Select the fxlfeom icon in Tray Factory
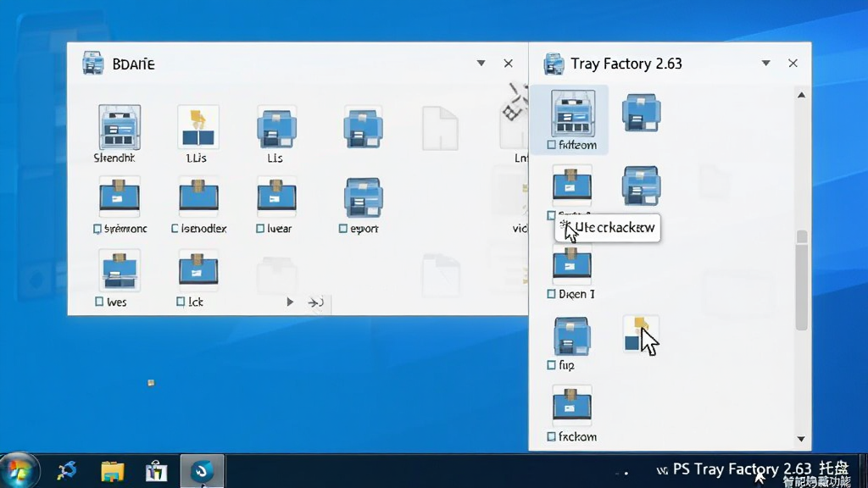 pos(573,114)
